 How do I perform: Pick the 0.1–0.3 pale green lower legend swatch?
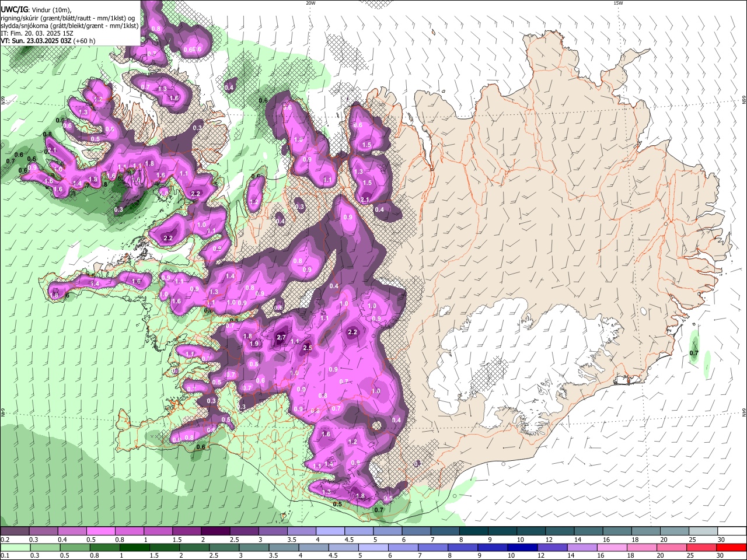tap(15, 547)
